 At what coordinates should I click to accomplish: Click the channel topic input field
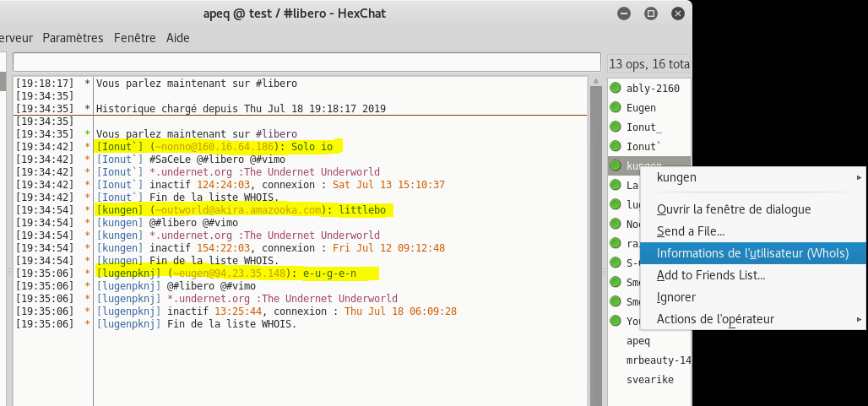click(307, 62)
